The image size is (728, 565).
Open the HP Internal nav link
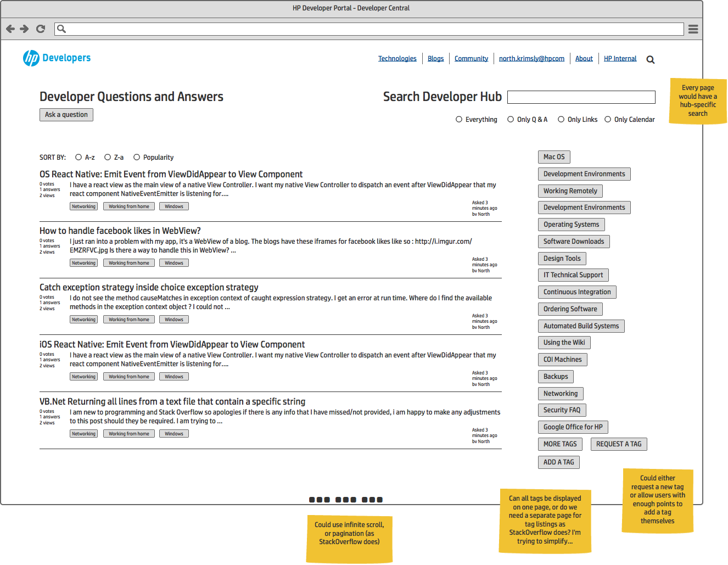[620, 58]
